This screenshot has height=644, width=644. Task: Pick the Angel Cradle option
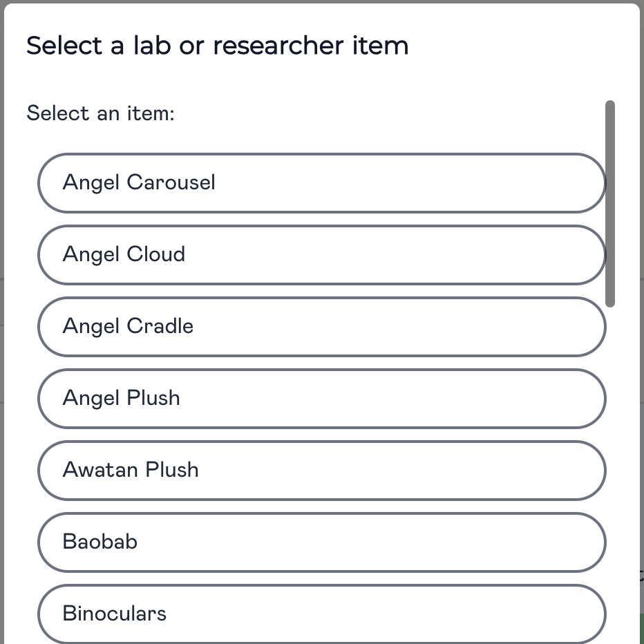click(321, 327)
